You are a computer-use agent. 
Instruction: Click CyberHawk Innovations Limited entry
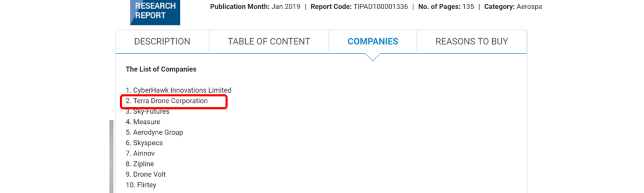click(179, 90)
